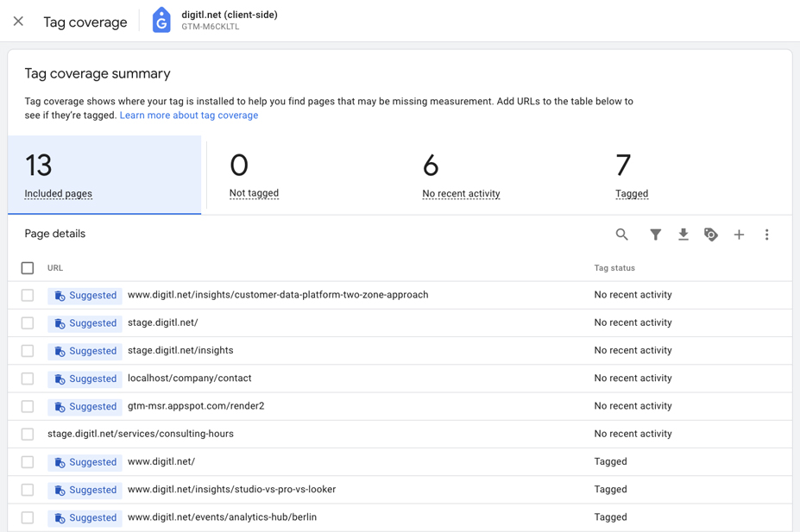
Task: Add a URL using the plus icon
Action: pyautogui.click(x=739, y=235)
